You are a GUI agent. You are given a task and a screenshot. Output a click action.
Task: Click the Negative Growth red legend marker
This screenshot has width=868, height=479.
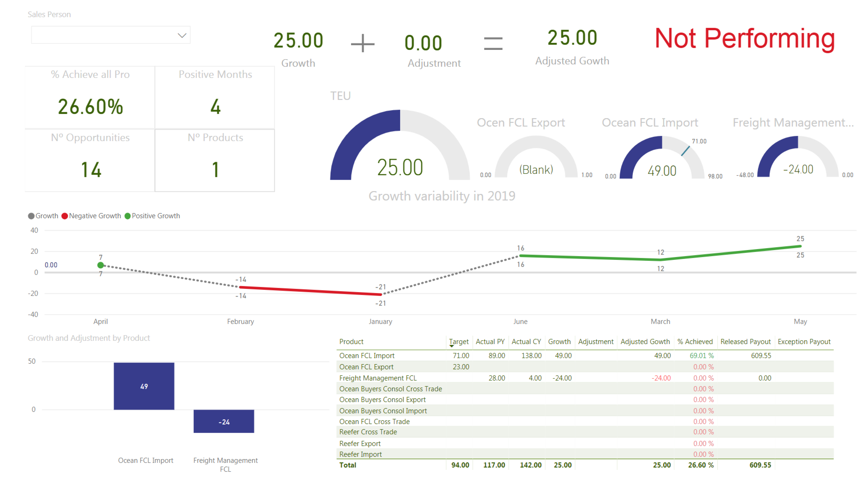pyautogui.click(x=65, y=216)
